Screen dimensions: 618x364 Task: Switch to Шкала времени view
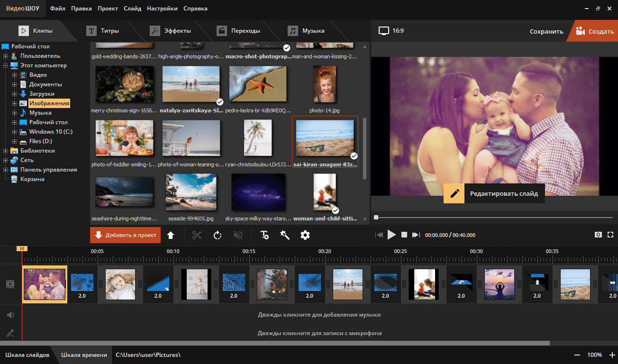click(x=83, y=355)
